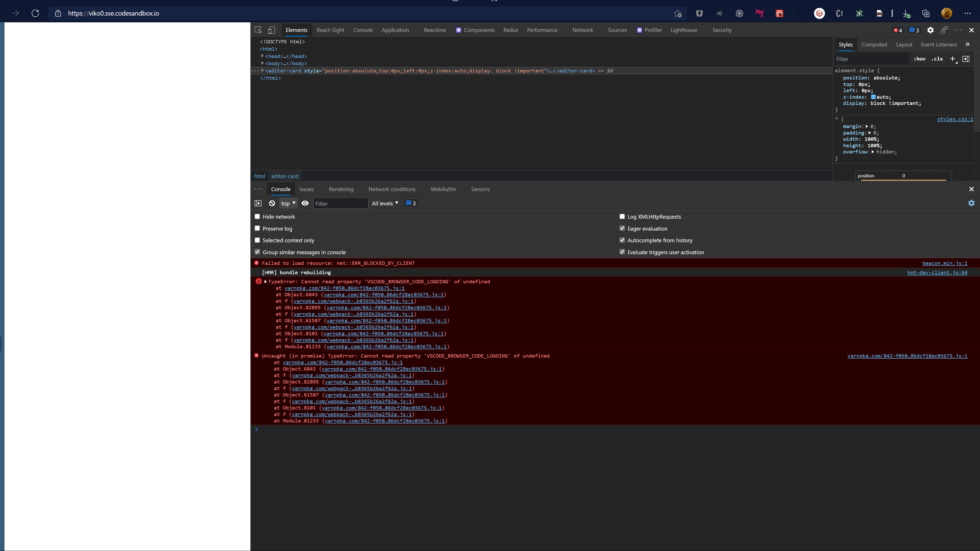Clear the console messages
The width and height of the screenshot is (980, 551).
[x=272, y=203]
